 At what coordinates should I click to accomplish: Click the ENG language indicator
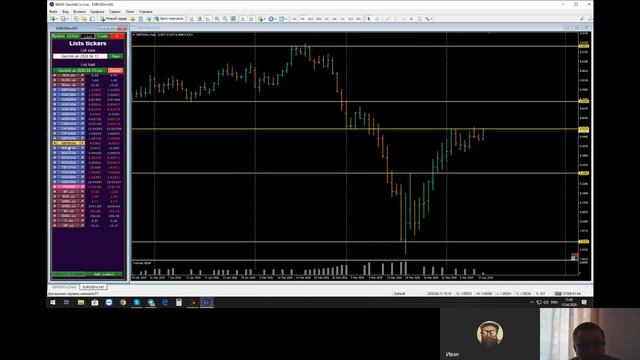(554, 302)
